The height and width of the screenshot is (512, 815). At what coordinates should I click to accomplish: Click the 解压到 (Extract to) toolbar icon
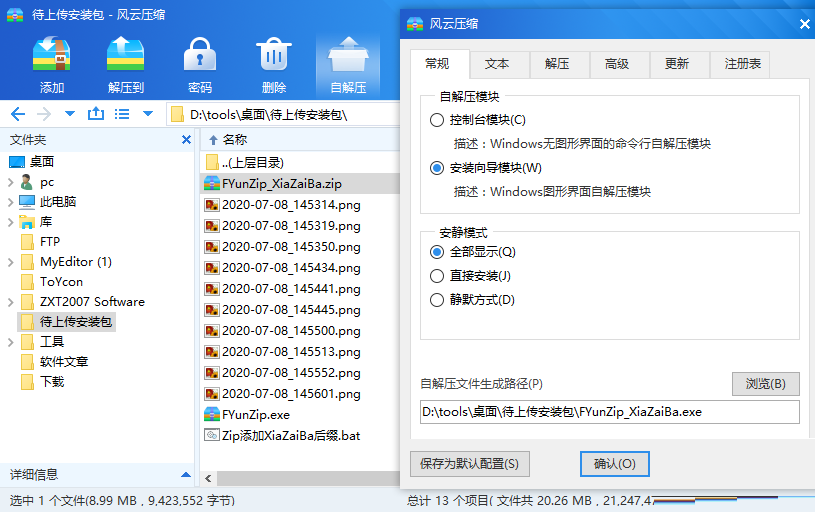coord(125,54)
